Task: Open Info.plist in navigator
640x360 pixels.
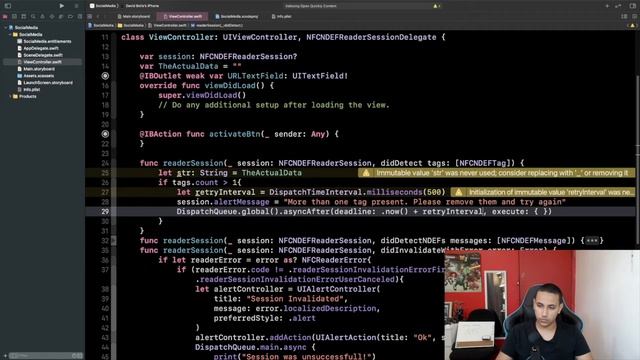Action: pos(29,89)
